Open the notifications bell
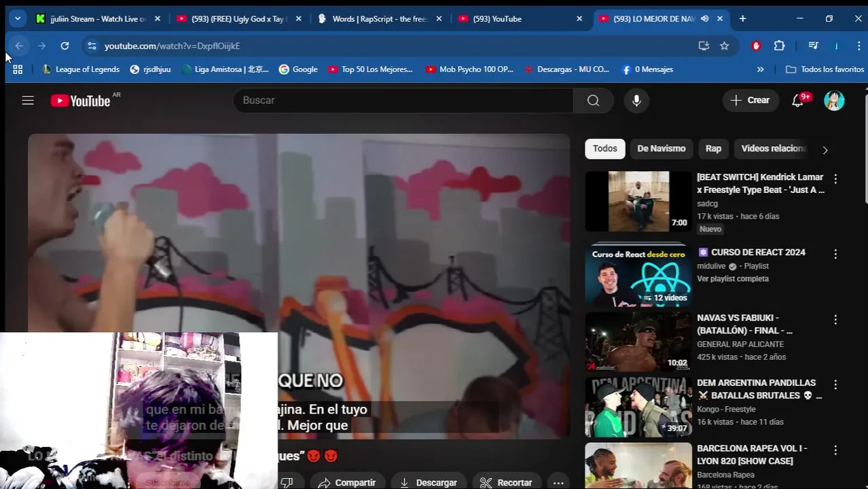The width and height of the screenshot is (868, 489). pyautogui.click(x=798, y=101)
